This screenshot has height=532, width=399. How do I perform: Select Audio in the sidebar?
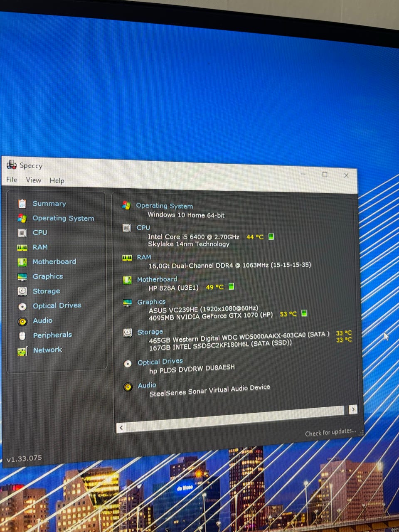(x=42, y=320)
